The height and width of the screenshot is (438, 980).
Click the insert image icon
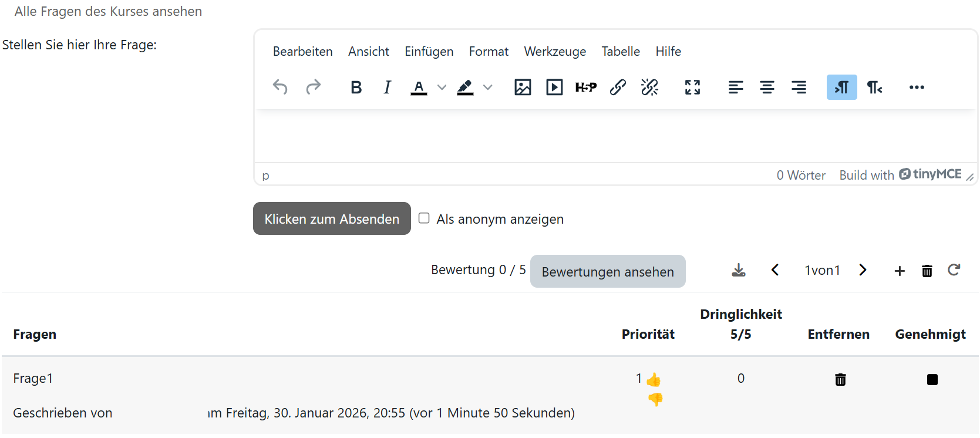(x=522, y=87)
